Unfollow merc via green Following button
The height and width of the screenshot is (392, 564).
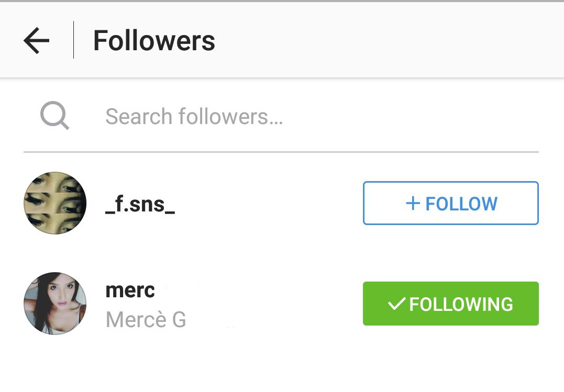tap(450, 304)
